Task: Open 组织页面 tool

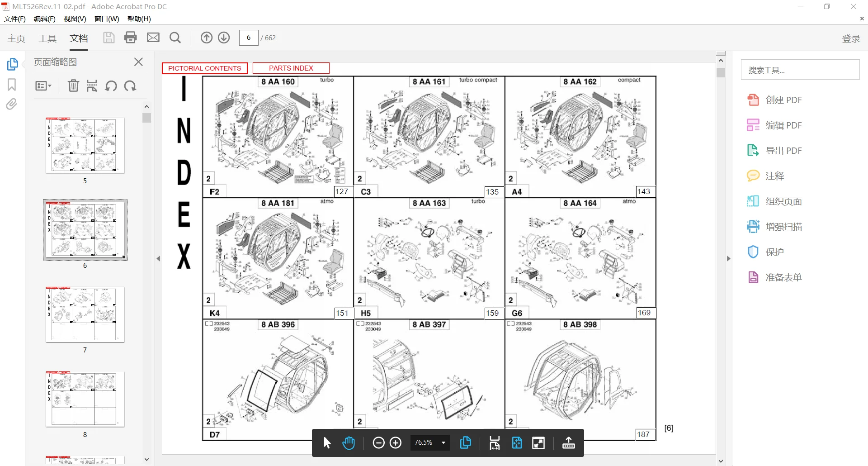Action: (774, 201)
